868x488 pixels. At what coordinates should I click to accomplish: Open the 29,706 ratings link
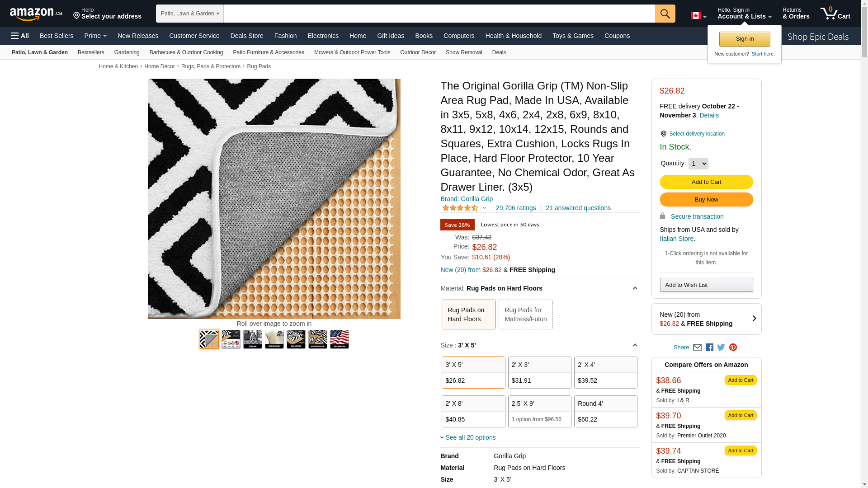516,208
